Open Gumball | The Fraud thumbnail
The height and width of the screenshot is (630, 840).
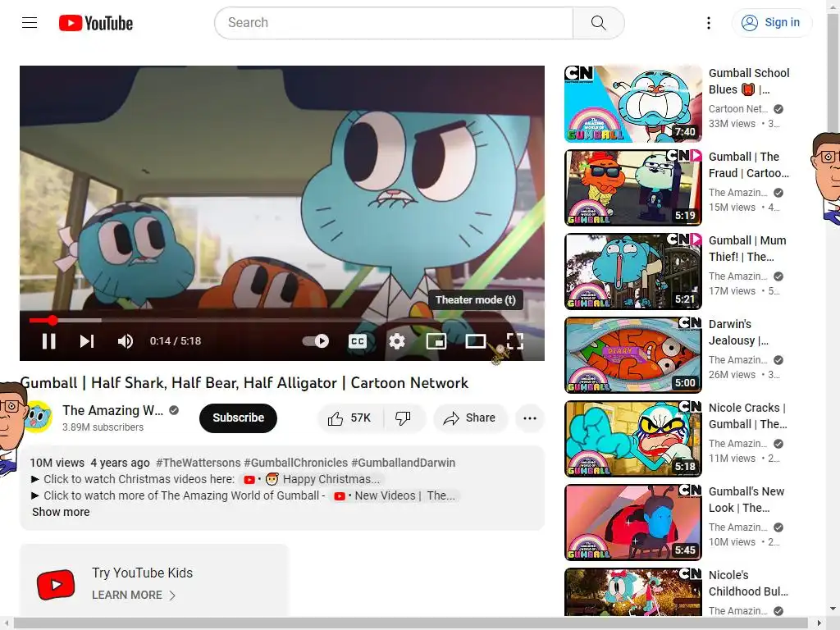point(633,188)
